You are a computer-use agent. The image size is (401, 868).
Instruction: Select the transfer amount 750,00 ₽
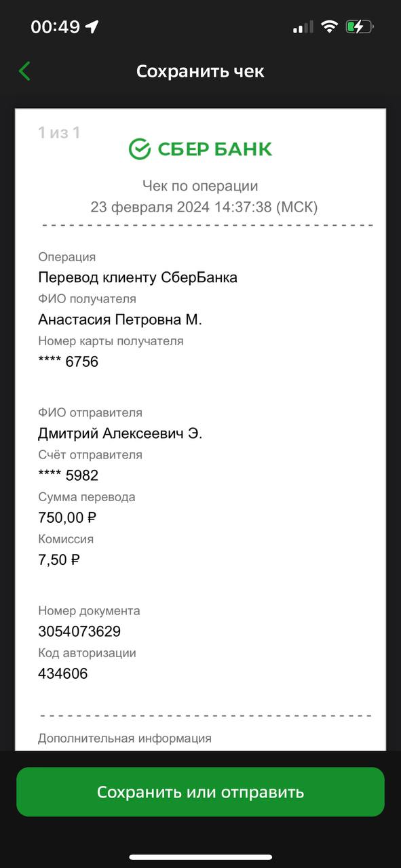[68, 518]
